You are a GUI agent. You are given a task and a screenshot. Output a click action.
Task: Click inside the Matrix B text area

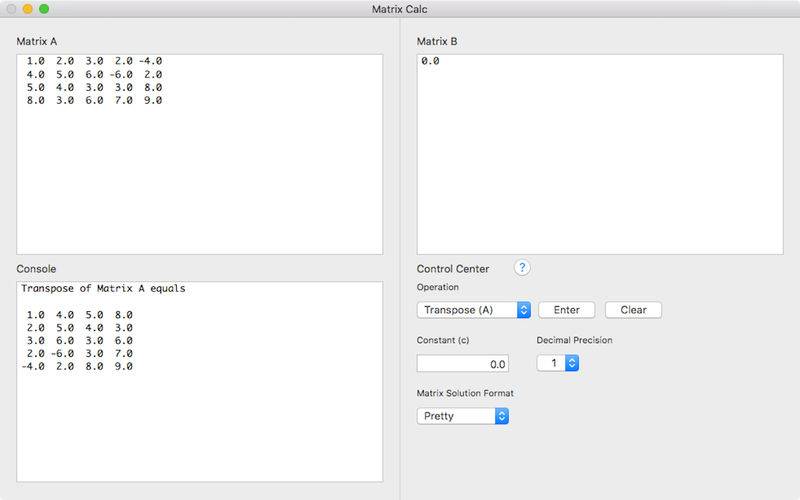click(x=600, y=154)
